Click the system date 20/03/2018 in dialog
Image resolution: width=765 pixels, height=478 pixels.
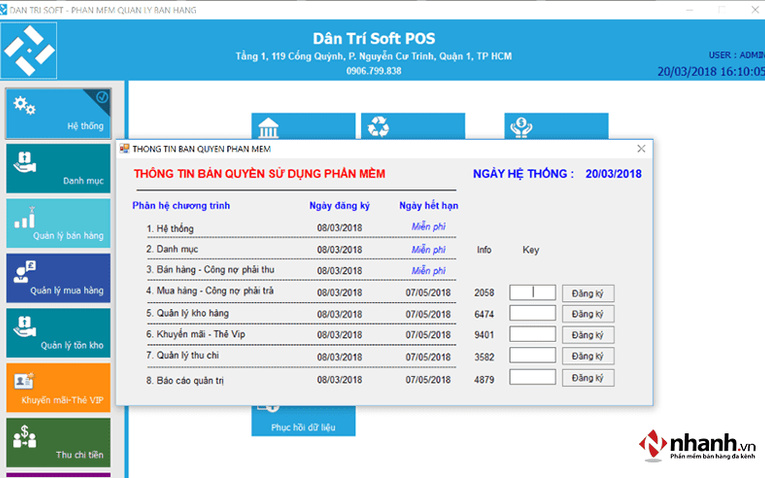[613, 174]
